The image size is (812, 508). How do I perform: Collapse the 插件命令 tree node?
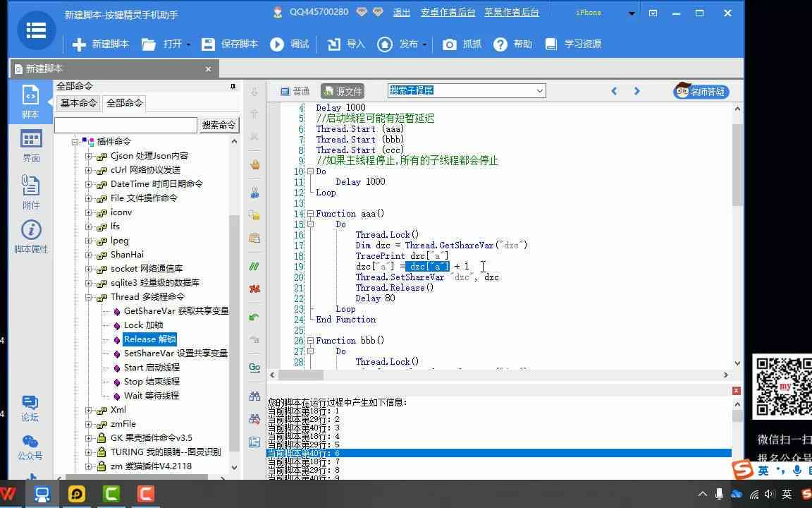75,142
